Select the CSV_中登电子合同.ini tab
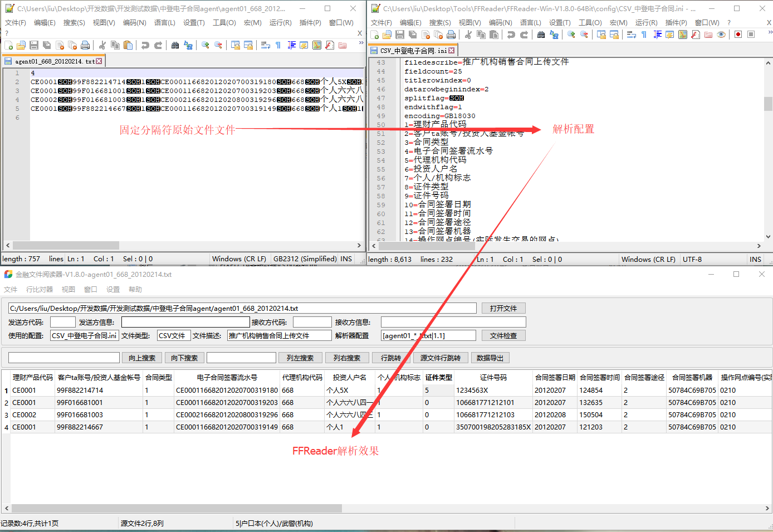773x532 pixels. click(413, 51)
